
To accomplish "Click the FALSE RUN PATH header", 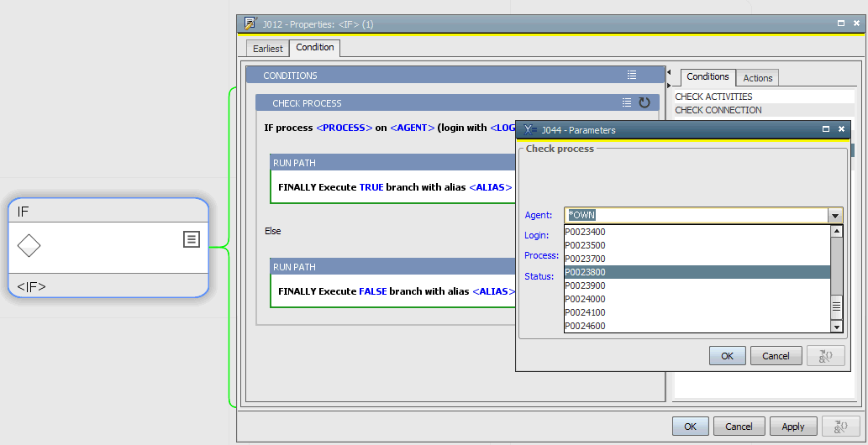I will 393,267.
